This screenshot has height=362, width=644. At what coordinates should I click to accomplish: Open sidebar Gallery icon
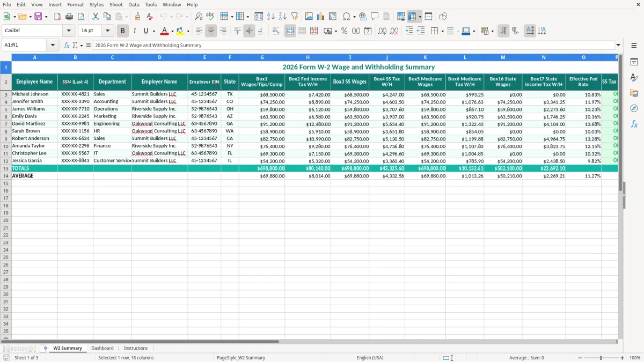coord(634,93)
